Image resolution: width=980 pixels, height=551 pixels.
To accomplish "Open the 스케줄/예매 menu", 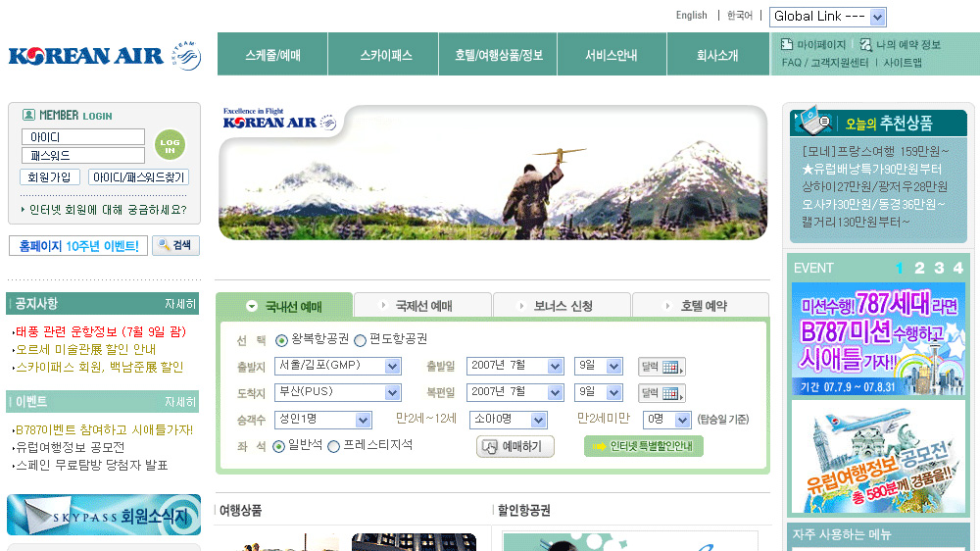I will (272, 54).
